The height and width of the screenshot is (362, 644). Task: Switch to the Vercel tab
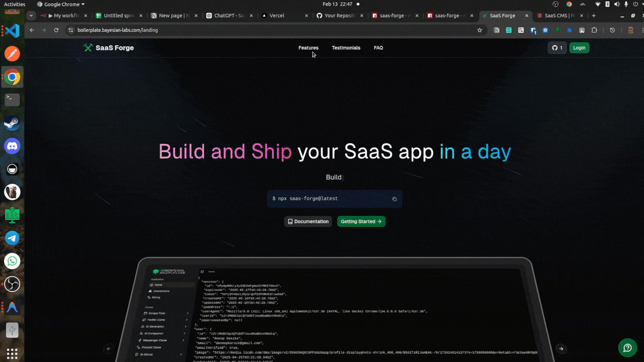pos(277,15)
